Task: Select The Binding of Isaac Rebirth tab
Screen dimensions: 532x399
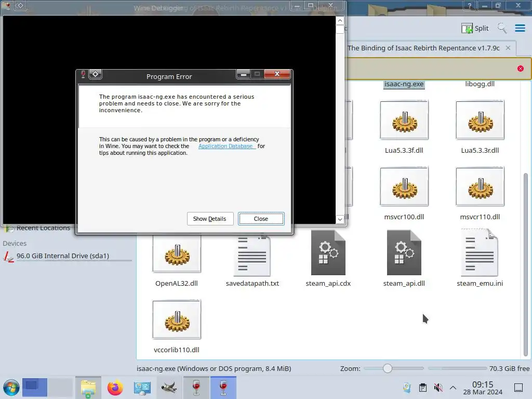Action: pos(423,48)
